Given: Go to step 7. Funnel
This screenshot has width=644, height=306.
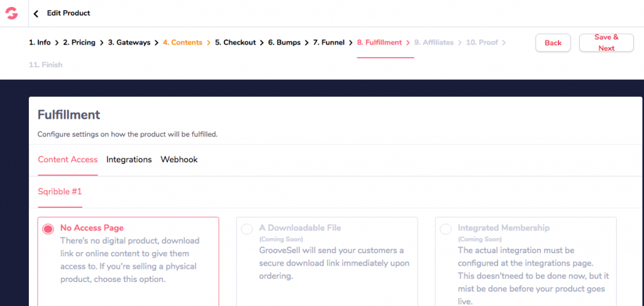Looking at the screenshot, I should click(x=328, y=43).
